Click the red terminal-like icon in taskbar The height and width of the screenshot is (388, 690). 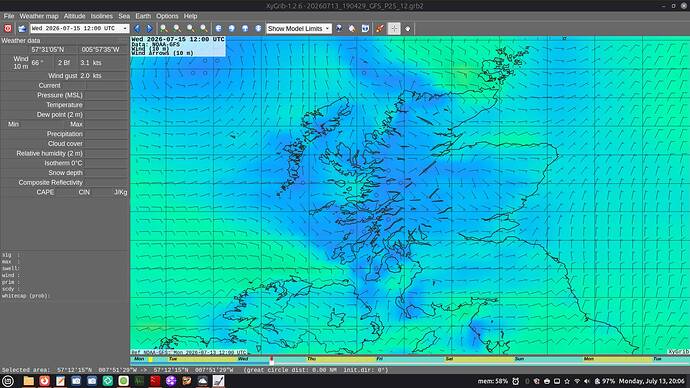(155, 381)
